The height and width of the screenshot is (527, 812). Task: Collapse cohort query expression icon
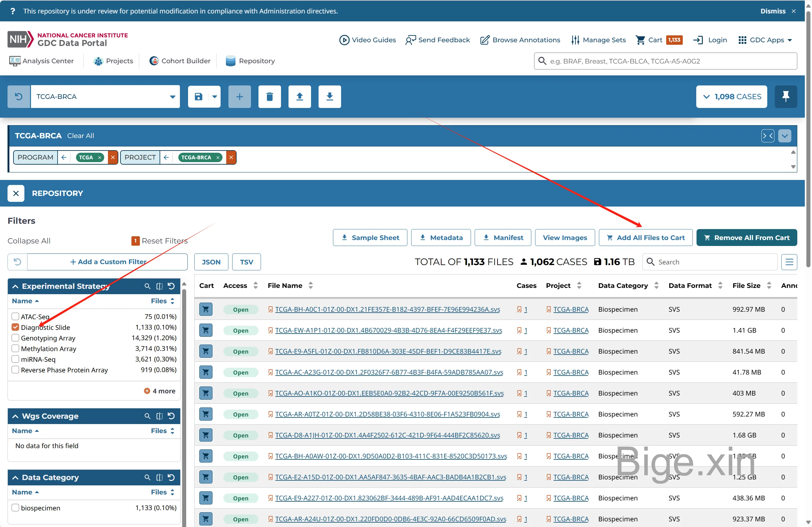point(768,136)
